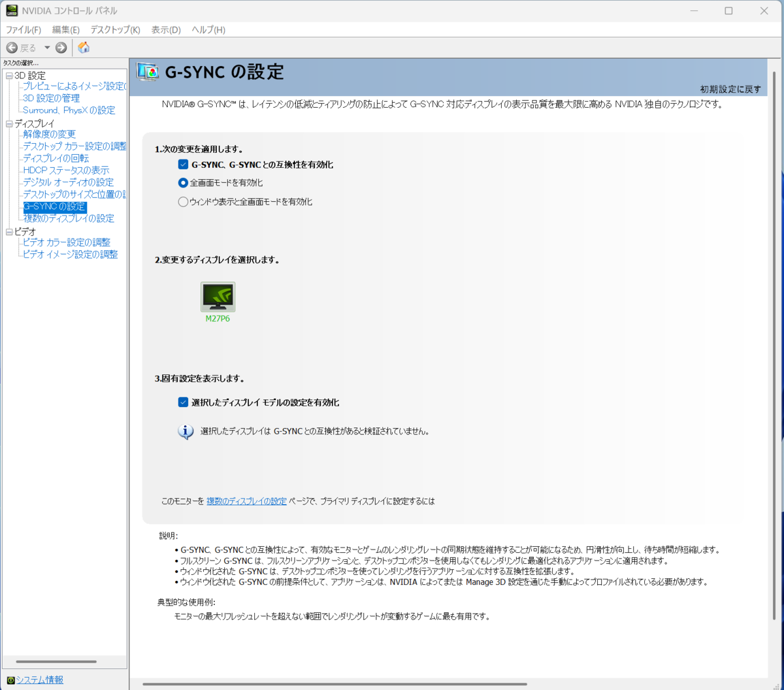Open ディスプレイの回転 tree item

[x=56, y=158]
